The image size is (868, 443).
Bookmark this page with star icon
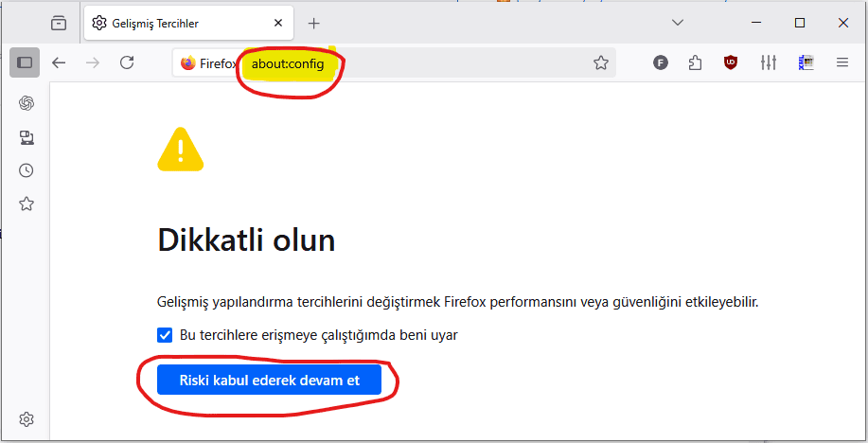coord(601,62)
